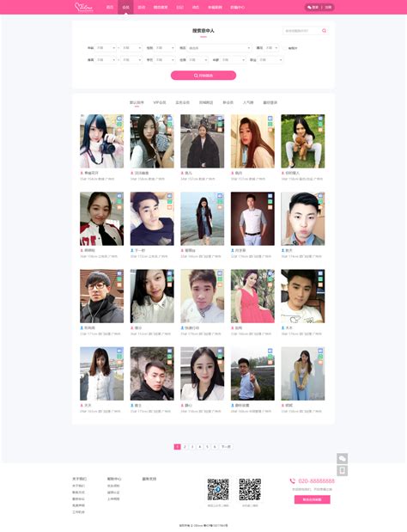Open the floating WeChat icon on the right
Screen dimensions: 407x532
342,458
